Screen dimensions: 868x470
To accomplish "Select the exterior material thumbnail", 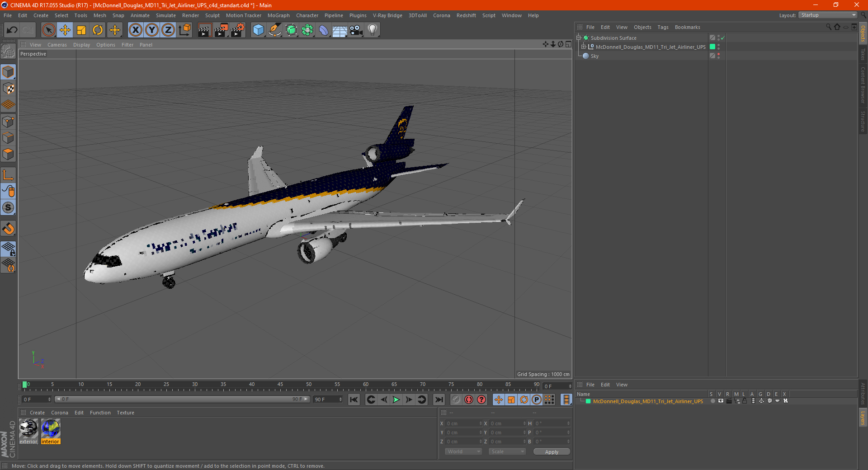I will (28, 432).
